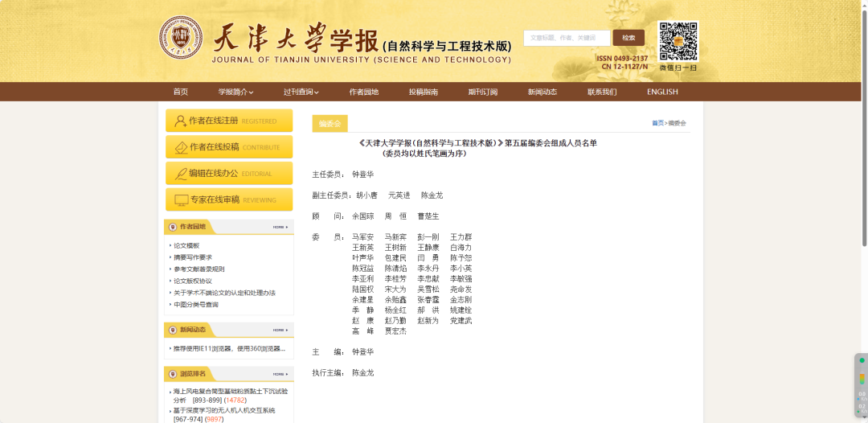Click the green status dot in floating widget
This screenshot has height=423, width=868.
[x=862, y=360]
